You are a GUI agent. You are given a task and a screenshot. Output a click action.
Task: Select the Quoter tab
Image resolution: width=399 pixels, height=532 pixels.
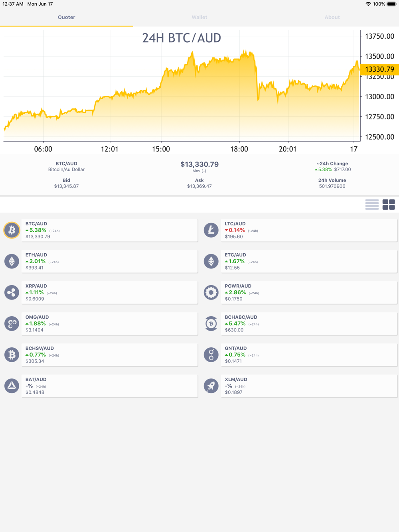[x=66, y=17]
